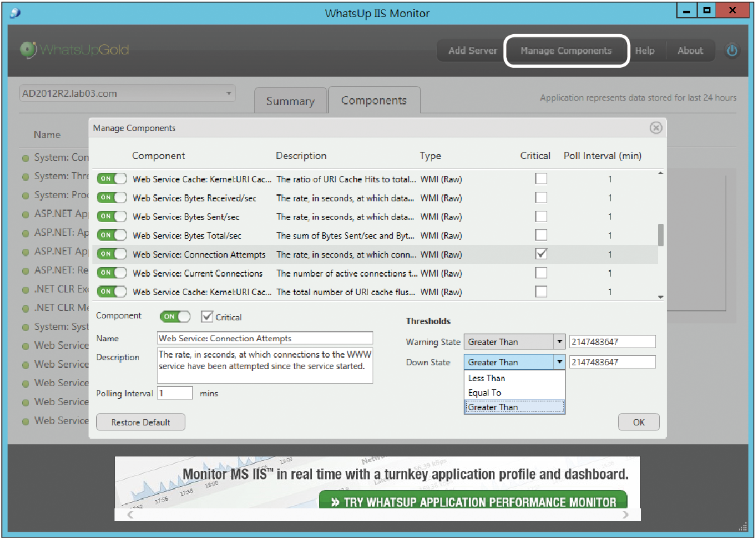Viewport: 756px width, 540px height.
Task: Click the Description text area
Action: pyautogui.click(x=265, y=366)
